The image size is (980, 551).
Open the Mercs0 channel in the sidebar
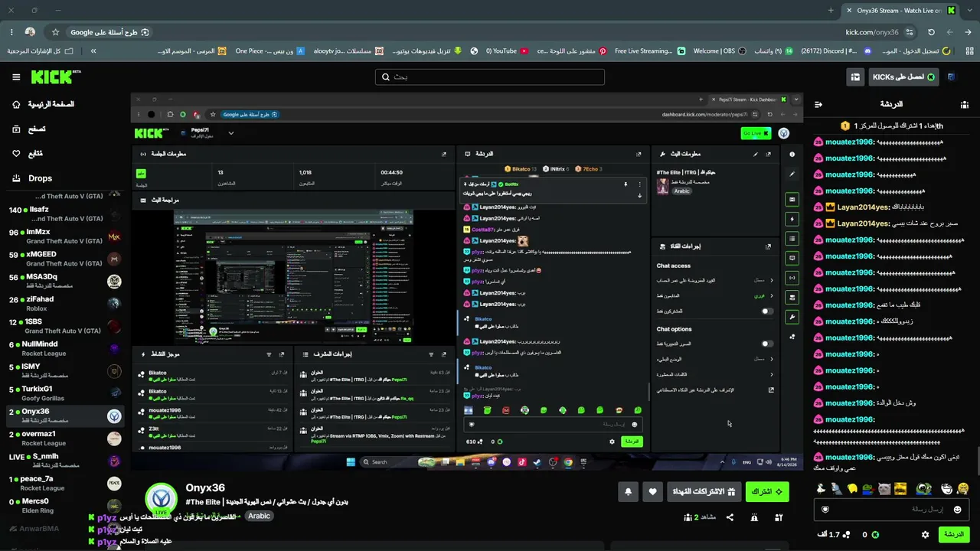coord(64,505)
